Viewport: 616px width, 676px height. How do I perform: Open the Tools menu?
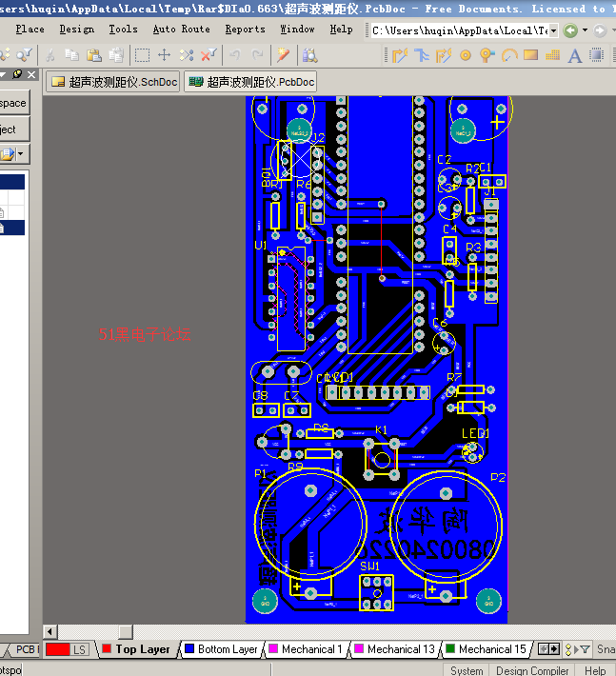click(123, 30)
